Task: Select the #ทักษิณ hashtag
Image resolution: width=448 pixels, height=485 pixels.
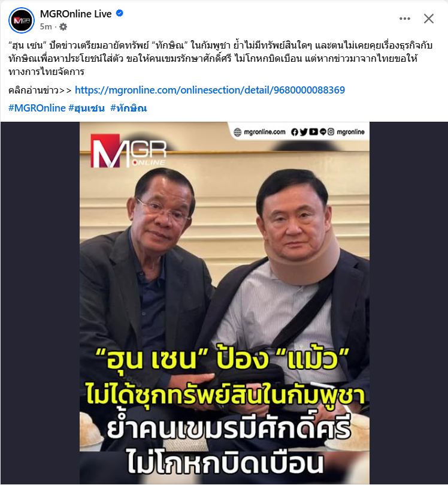Action: click(x=129, y=108)
